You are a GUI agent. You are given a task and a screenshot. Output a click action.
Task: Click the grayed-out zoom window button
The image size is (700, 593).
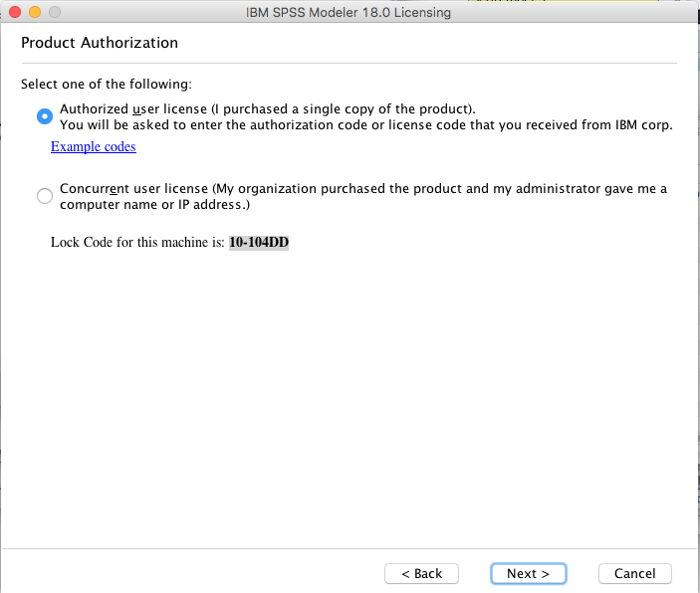(x=54, y=12)
